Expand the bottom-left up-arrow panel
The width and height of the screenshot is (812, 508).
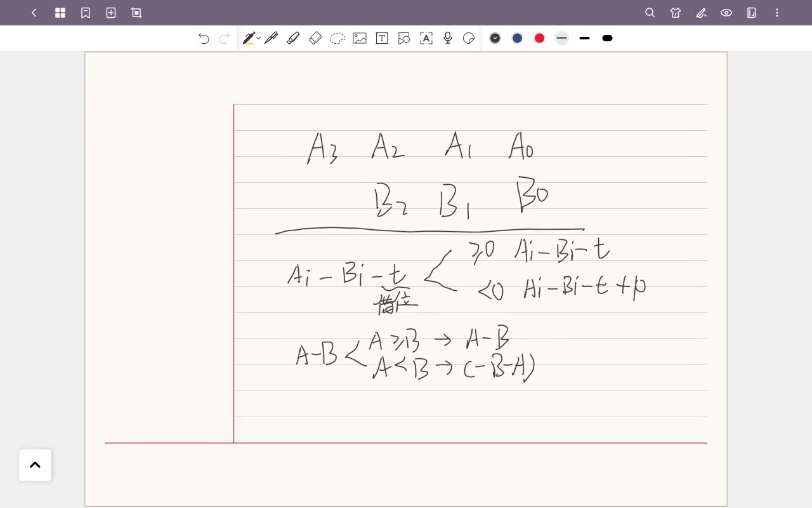[35, 465]
